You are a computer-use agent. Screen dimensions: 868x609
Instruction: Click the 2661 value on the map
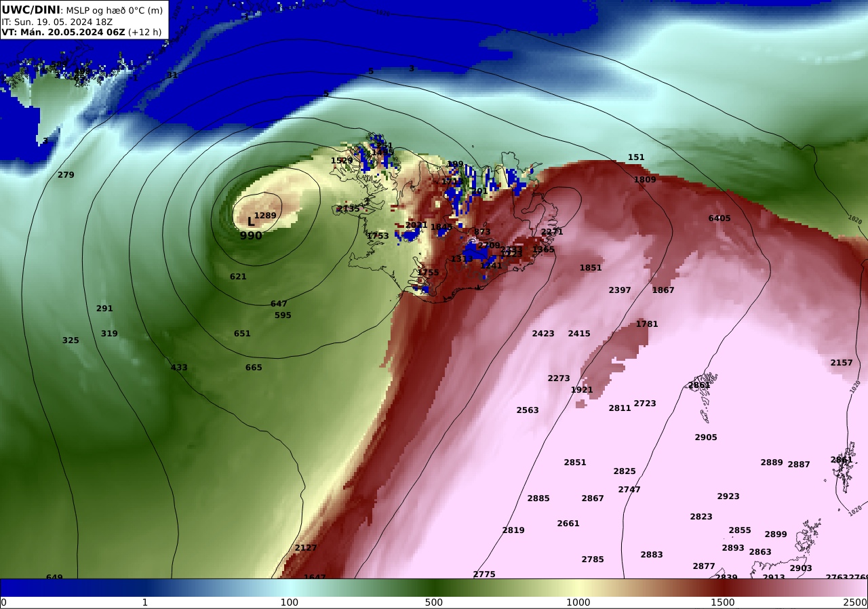pyautogui.click(x=568, y=524)
